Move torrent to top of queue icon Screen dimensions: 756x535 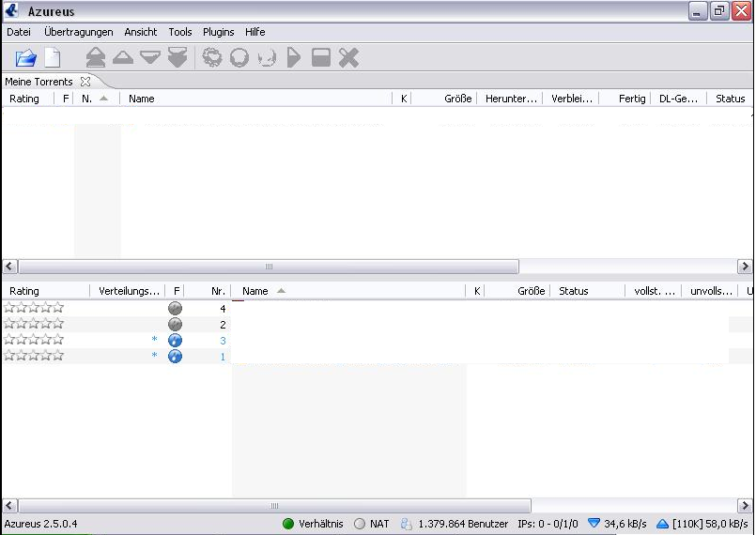[x=96, y=57]
